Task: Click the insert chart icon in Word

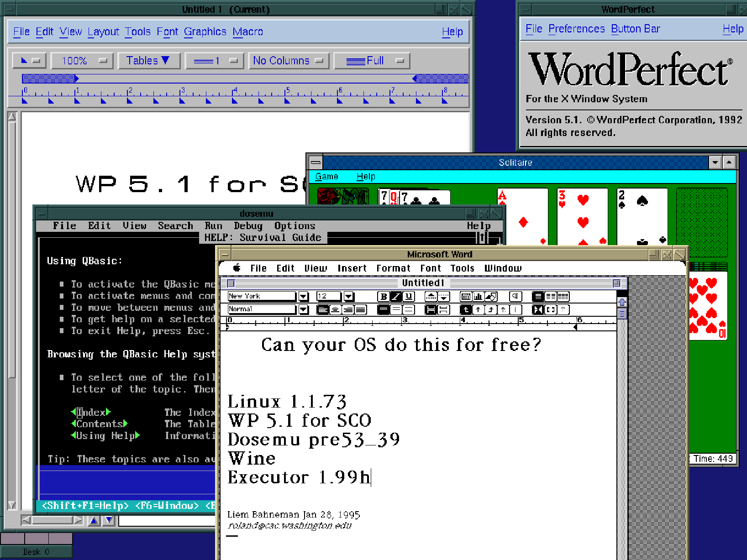Action: point(478,297)
